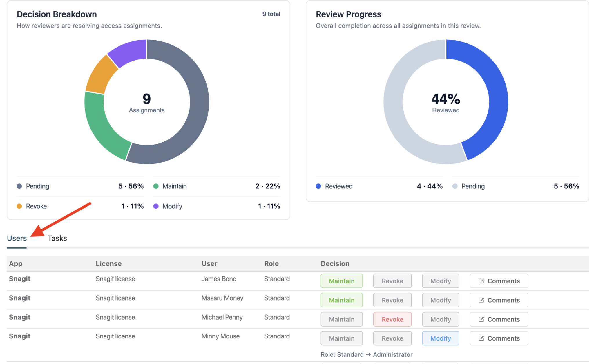Click the comment edit icon in Masaru Money row
Image resolution: width=594 pixels, height=364 pixels.
[x=481, y=300]
